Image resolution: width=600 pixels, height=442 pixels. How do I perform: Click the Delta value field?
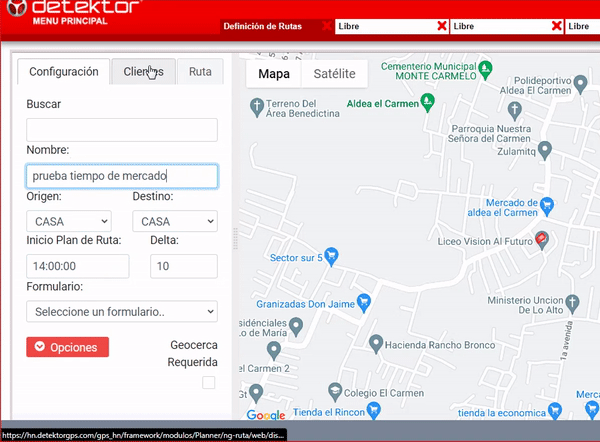point(184,266)
